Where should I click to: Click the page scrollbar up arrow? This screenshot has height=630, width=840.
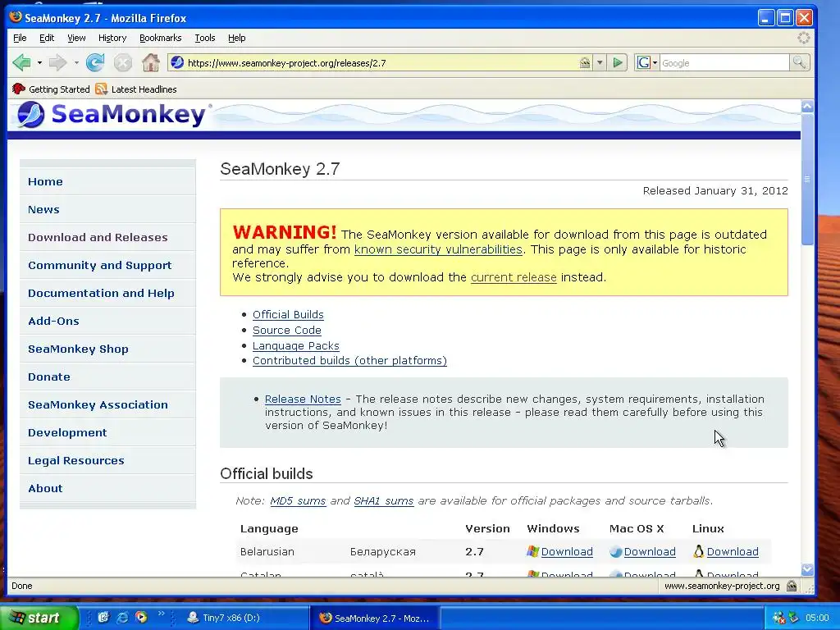(x=807, y=106)
